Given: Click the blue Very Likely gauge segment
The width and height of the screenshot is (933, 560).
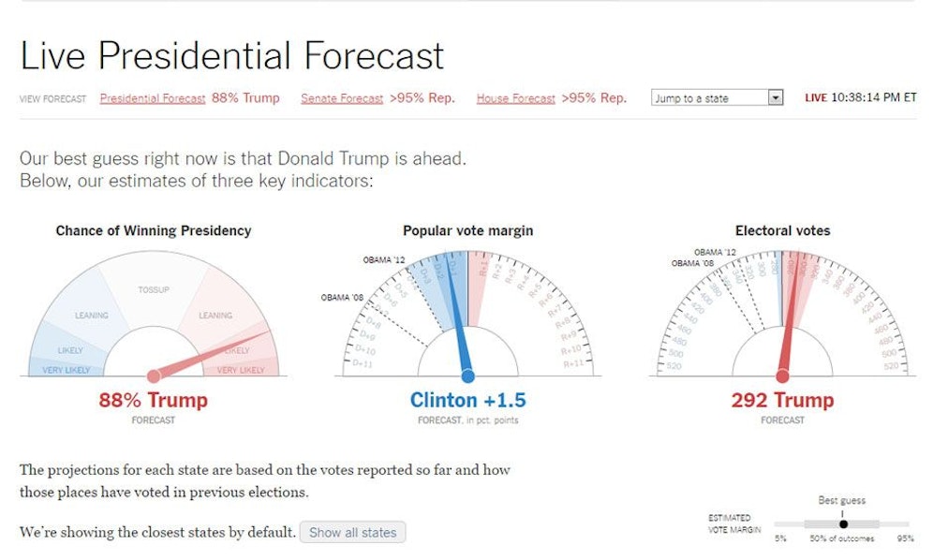Looking at the screenshot, I should click(66, 370).
